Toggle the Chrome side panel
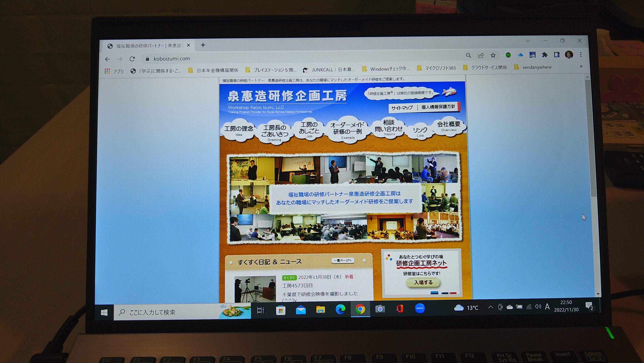 click(557, 55)
